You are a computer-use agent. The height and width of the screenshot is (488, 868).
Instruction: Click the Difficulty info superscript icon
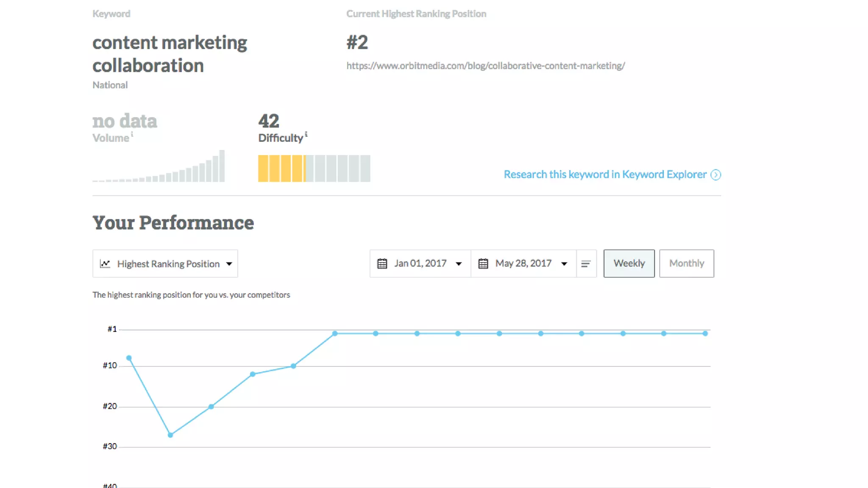(x=306, y=134)
